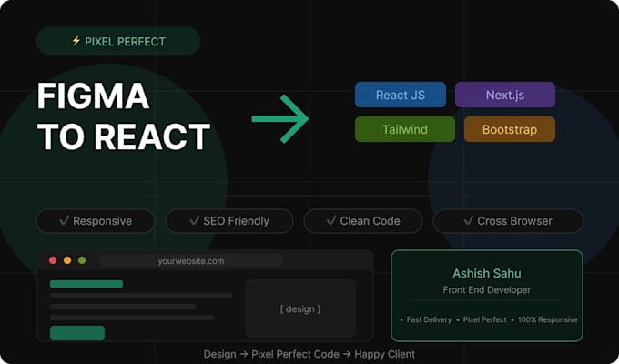619x364 pixels.
Task: Click the yourwebsite.com address bar
Action: [x=191, y=260]
